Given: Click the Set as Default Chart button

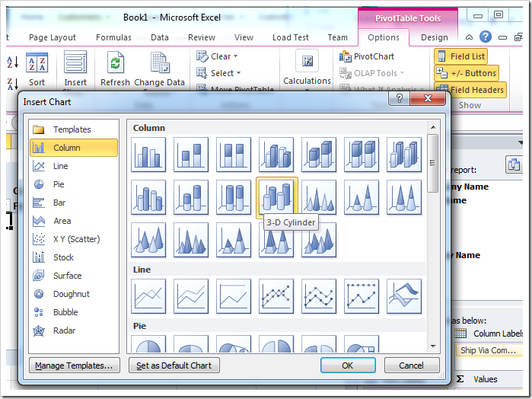Looking at the screenshot, I should [174, 365].
